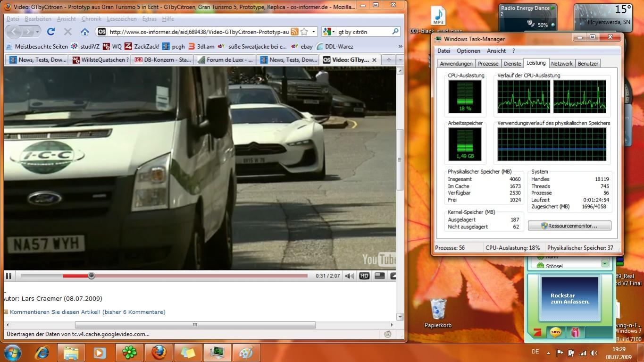Screen dimensions: 644x362
Task: Click the YouTube video seek bar handle
Action: [x=92, y=276]
